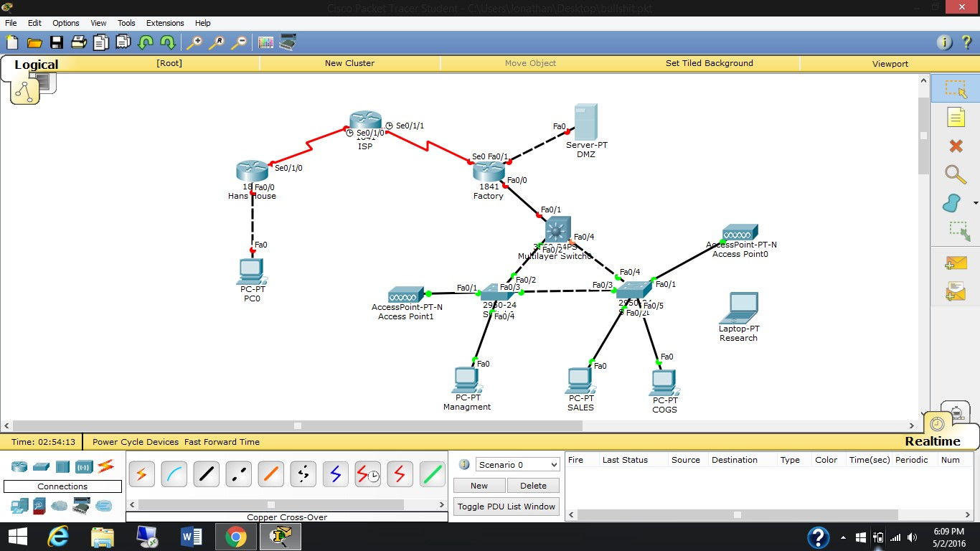Select the Wireless Devices category

[x=84, y=466]
